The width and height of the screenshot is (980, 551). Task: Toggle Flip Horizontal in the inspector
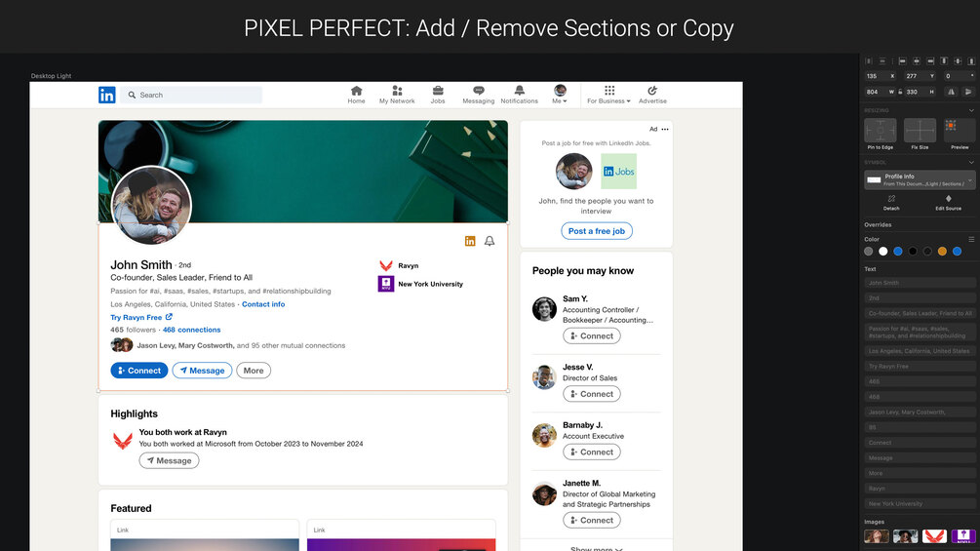[952, 92]
